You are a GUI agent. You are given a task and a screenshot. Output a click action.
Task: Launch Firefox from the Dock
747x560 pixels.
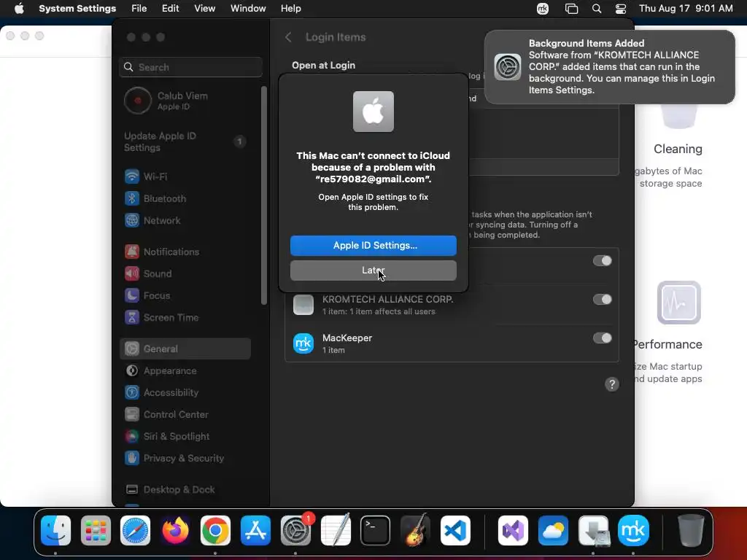click(175, 530)
